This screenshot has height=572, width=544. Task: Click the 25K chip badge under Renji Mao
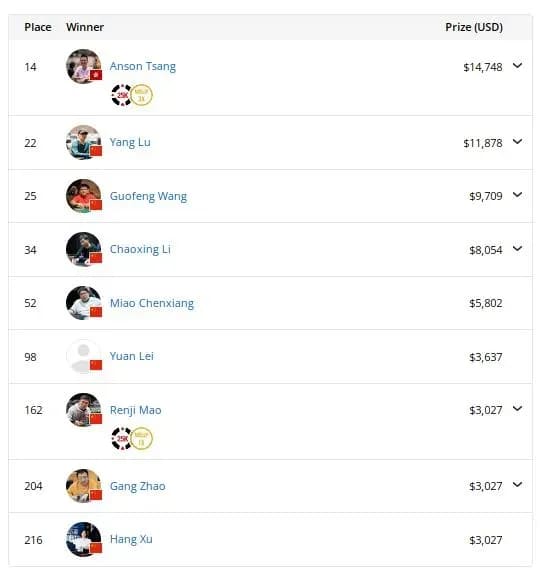(x=121, y=438)
